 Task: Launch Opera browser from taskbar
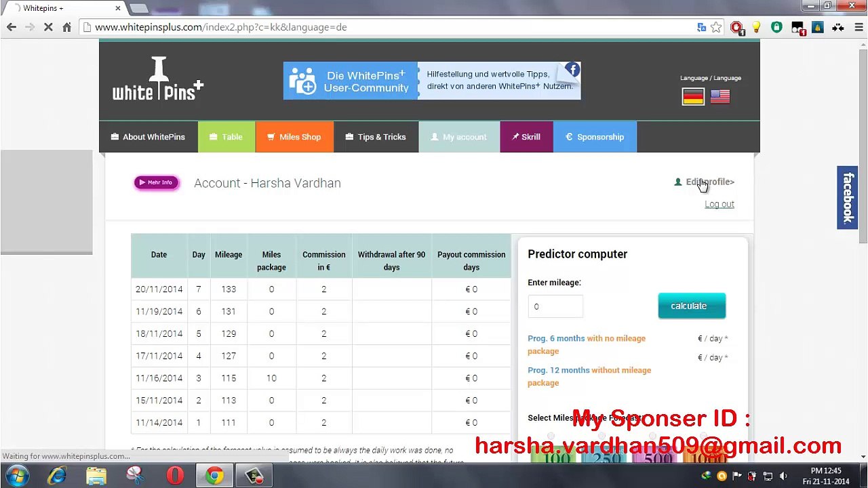(x=175, y=476)
